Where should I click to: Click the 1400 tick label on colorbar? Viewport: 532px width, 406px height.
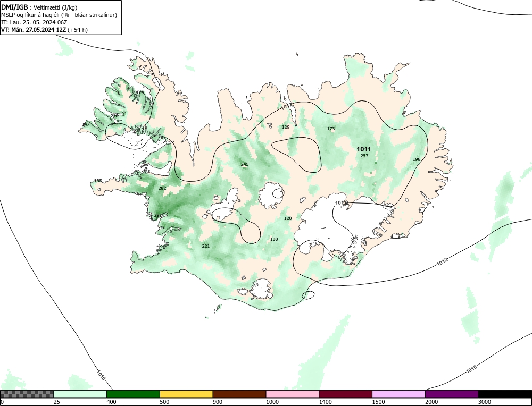pyautogui.click(x=326, y=402)
